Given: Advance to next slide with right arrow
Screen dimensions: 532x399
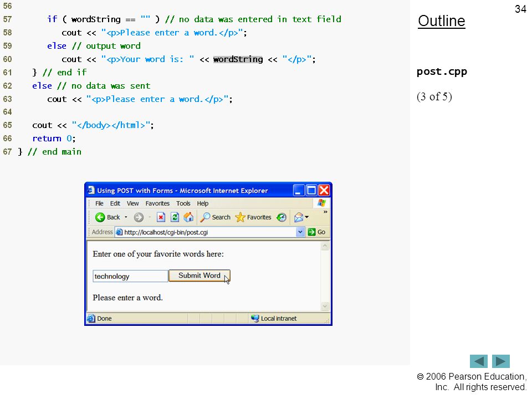Looking at the screenshot, I should tap(501, 361).
